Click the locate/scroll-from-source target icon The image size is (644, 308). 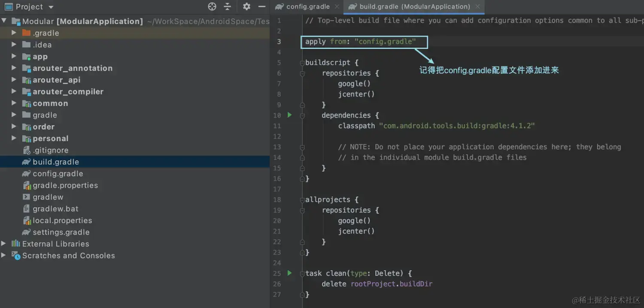pyautogui.click(x=212, y=6)
